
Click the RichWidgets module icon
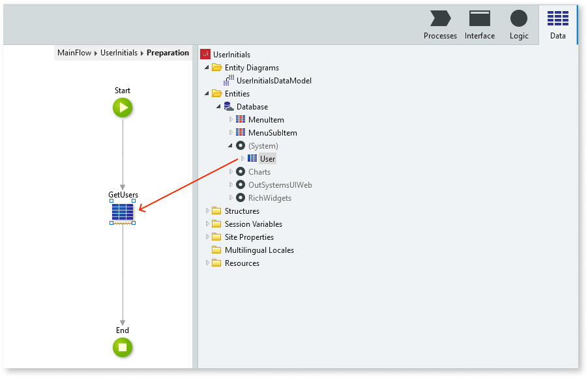(241, 197)
